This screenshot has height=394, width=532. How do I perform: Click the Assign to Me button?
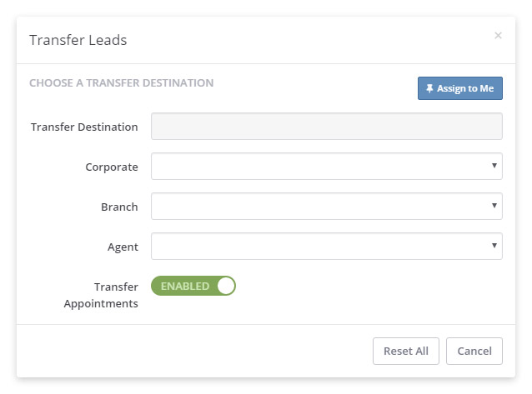pyautogui.click(x=460, y=88)
